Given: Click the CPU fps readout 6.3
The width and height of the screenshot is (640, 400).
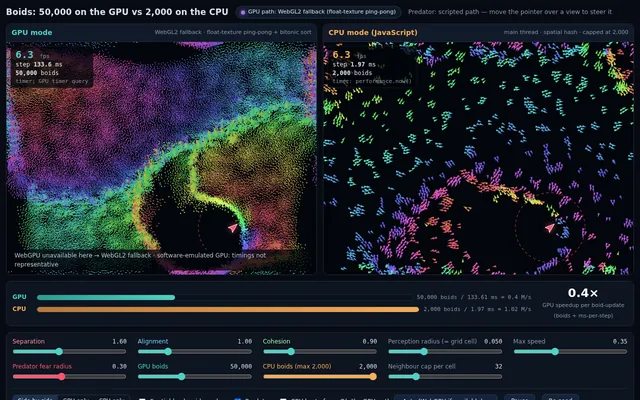Looking at the screenshot, I should 341,54.
